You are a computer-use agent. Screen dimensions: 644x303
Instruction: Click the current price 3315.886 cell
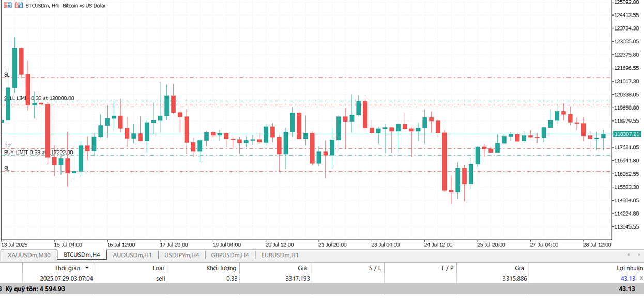(514, 278)
